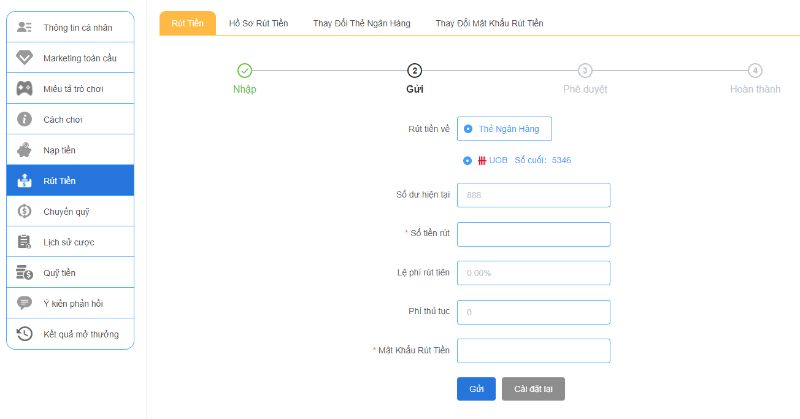Click the diamond icon for Marketing toàn cầu

pyautogui.click(x=24, y=58)
